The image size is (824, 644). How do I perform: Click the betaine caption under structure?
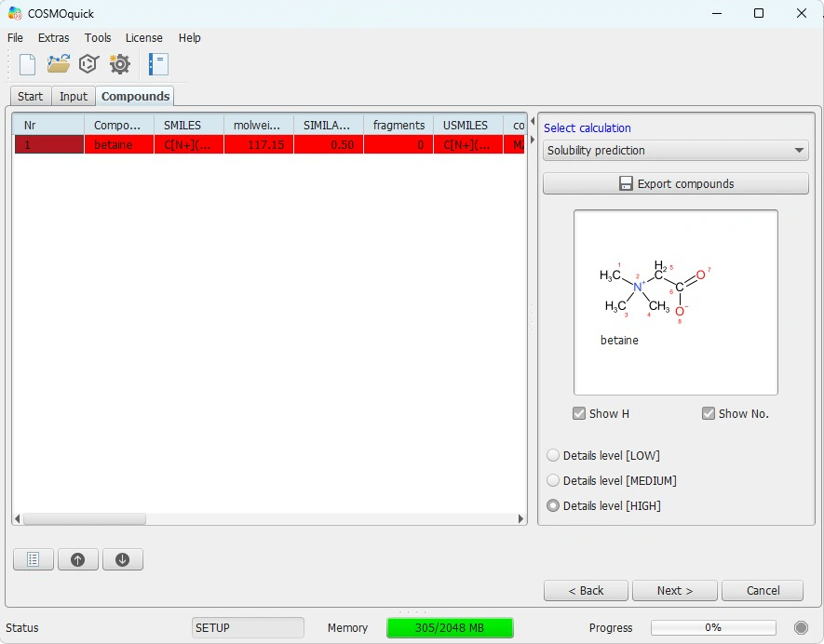(619, 341)
